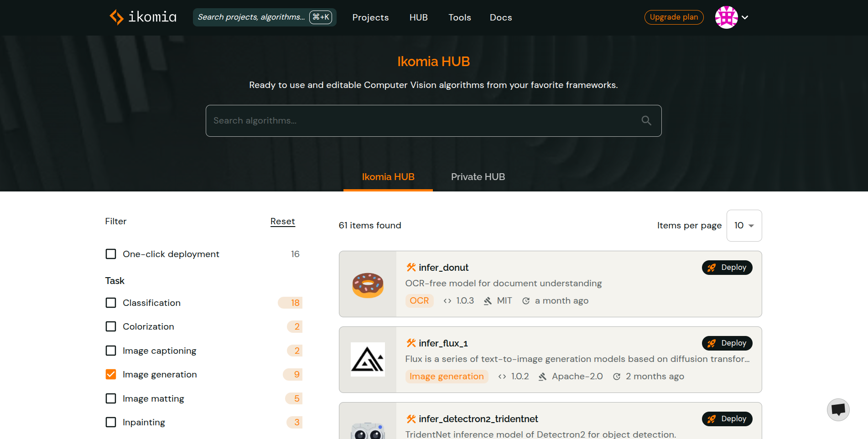Click the rocket icon on infer_donut Deploy
This screenshot has height=439, width=868.
(x=712, y=268)
